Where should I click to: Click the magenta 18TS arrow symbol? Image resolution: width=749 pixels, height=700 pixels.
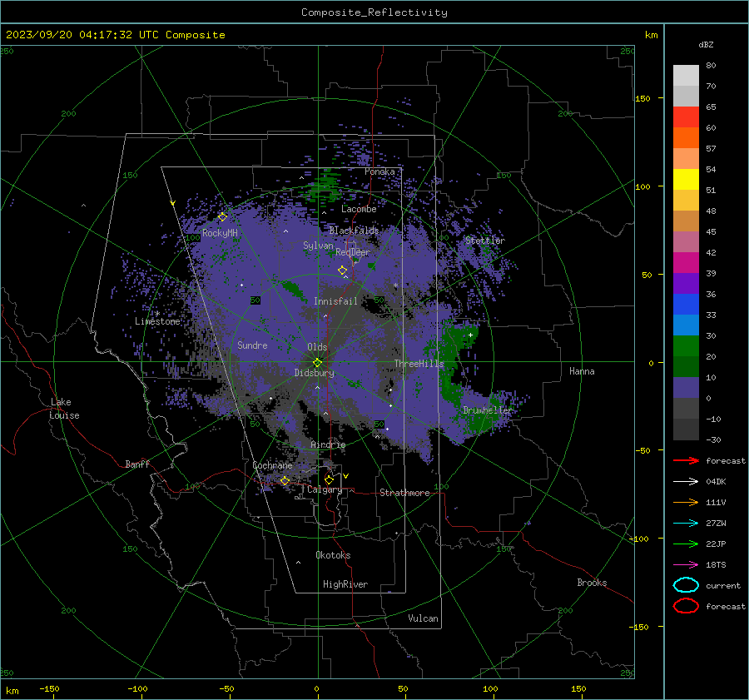coord(686,565)
